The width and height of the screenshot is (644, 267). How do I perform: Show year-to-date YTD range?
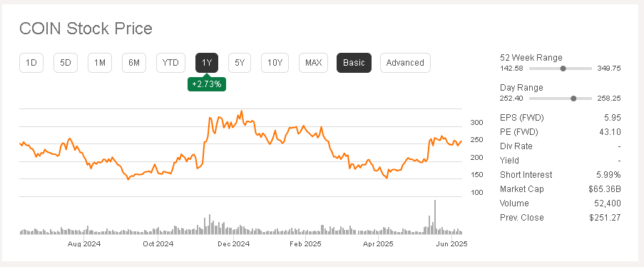tap(170, 63)
